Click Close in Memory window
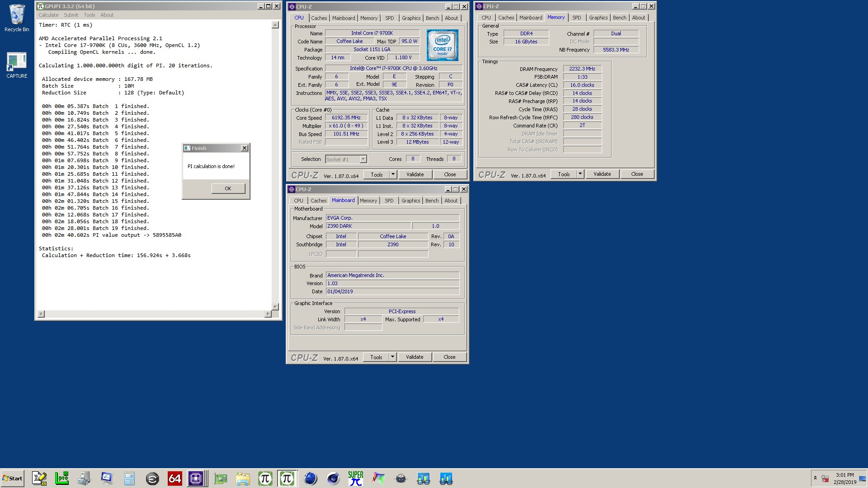The height and width of the screenshot is (488, 868). coord(637,174)
